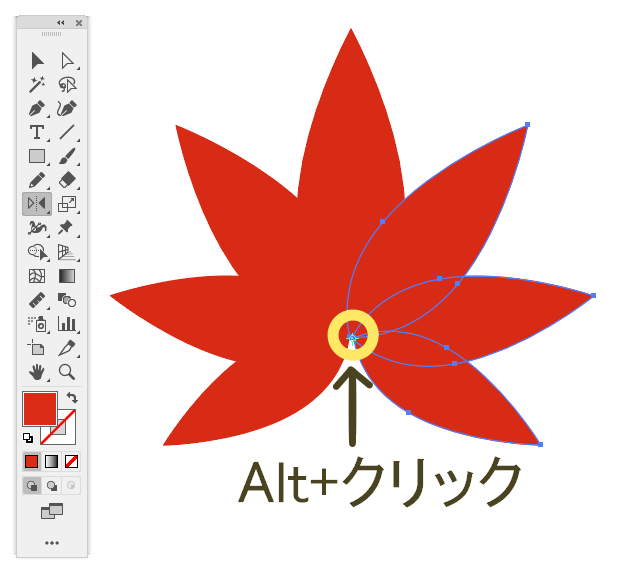Screen dimensions: 621x576
Task: Choose the Line Segment tool
Action: [x=67, y=132]
